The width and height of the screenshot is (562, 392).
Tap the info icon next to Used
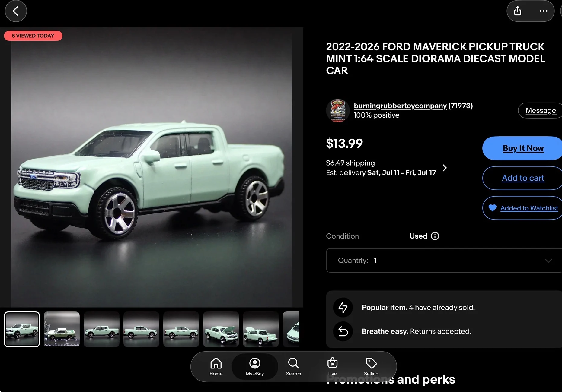coord(435,236)
